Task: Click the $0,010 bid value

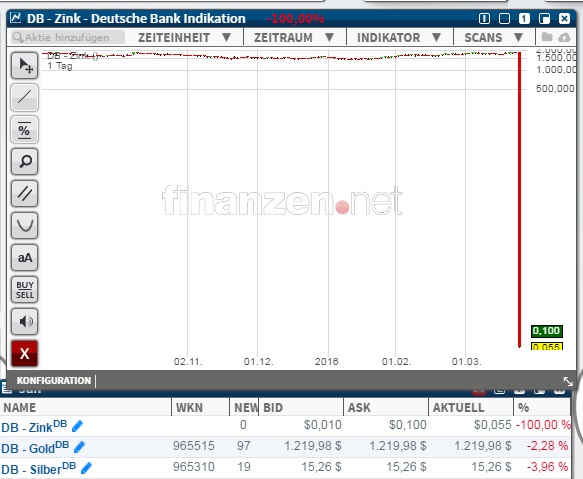Action: coord(322,425)
